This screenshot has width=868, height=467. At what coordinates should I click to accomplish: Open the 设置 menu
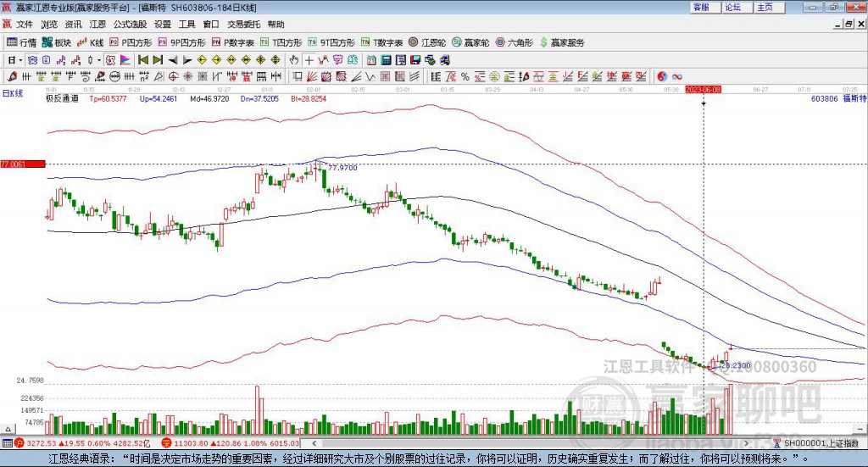(162, 25)
